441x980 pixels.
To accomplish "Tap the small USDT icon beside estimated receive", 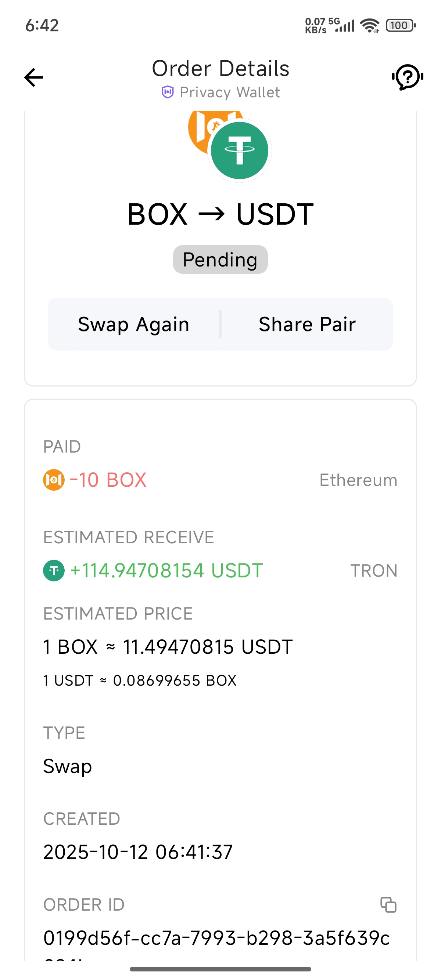I will point(54,571).
